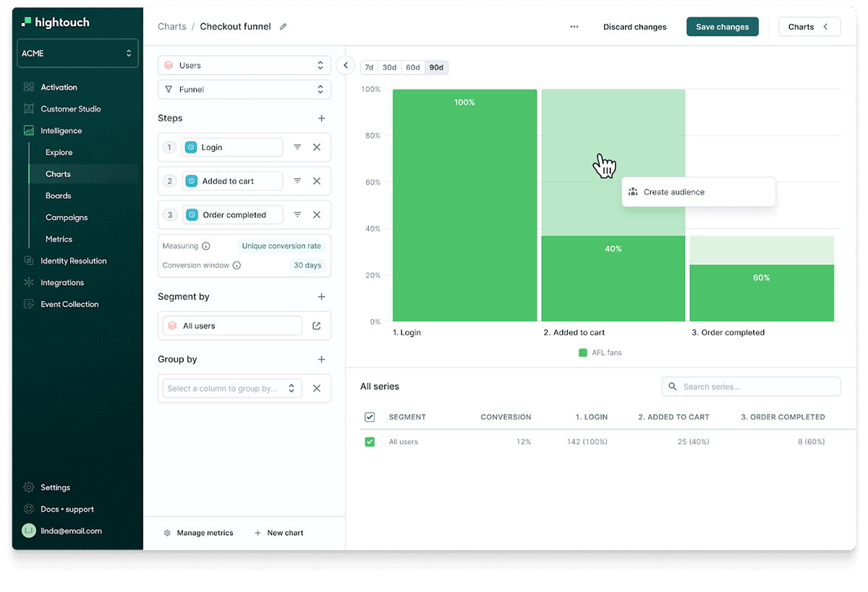Open the three-dot more options menu
The width and height of the screenshot is (868, 592).
(574, 27)
